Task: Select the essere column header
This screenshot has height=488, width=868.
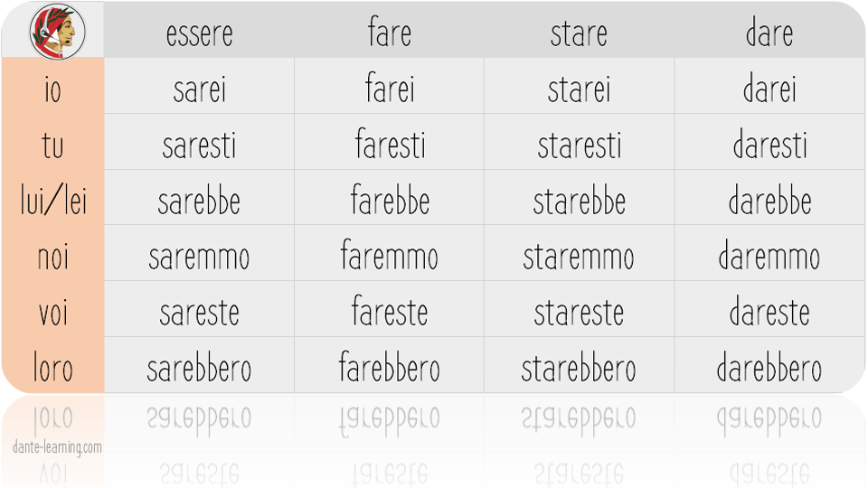Action: click(199, 33)
